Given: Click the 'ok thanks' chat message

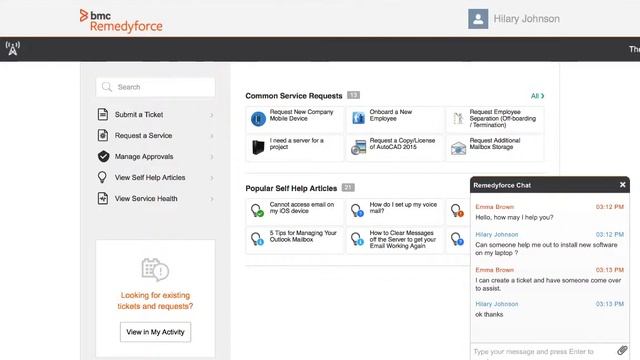Looking at the screenshot, I should [x=489, y=314].
